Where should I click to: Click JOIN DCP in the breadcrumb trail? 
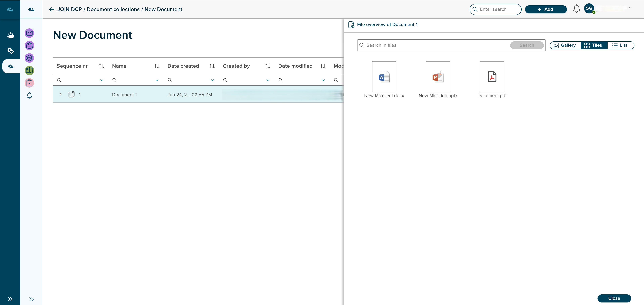click(70, 9)
